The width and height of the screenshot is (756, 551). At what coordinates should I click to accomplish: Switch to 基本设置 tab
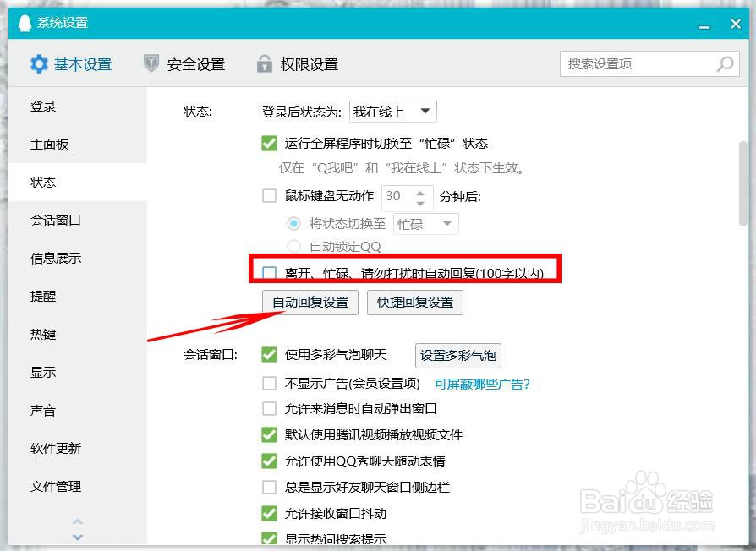click(71, 64)
